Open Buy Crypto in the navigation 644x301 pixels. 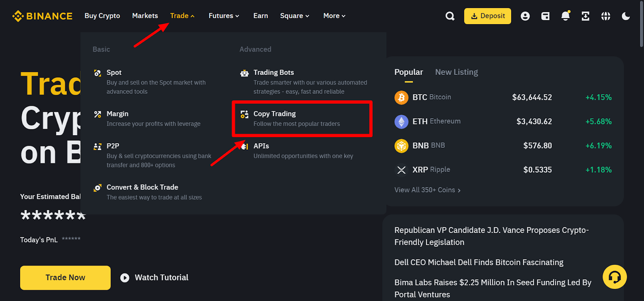tap(102, 16)
